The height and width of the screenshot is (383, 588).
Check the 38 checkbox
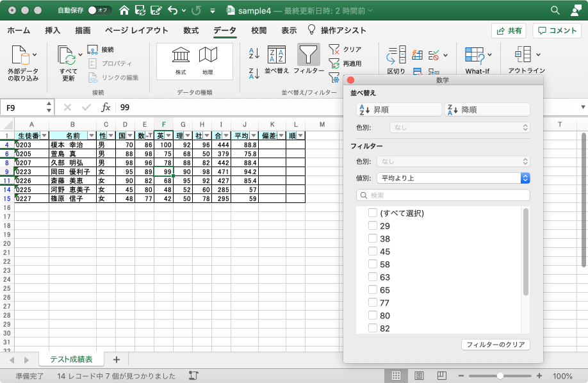click(x=372, y=239)
